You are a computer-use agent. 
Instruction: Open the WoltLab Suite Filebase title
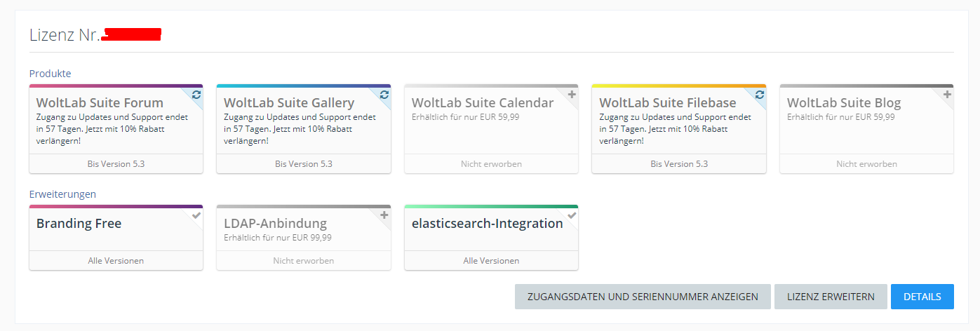coord(668,103)
